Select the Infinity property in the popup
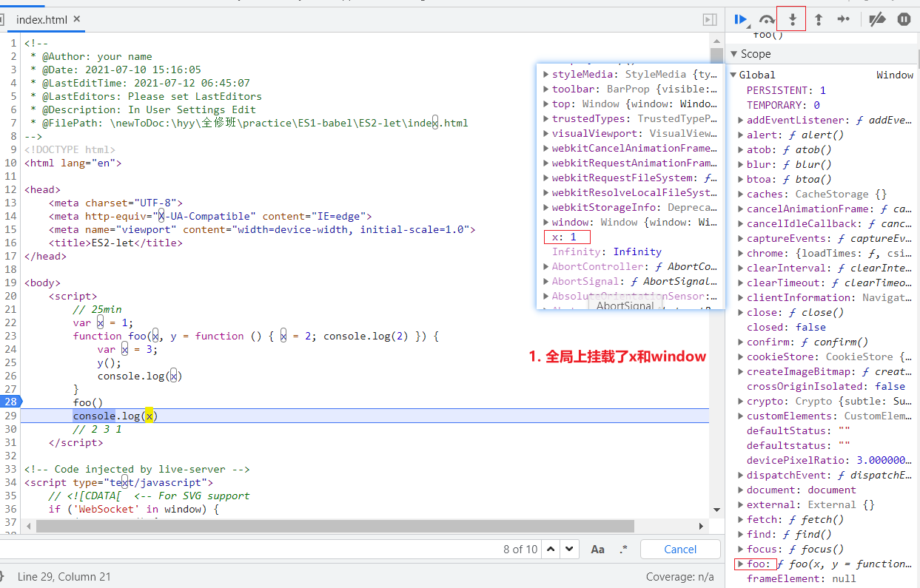The height and width of the screenshot is (588, 920). 607,251
